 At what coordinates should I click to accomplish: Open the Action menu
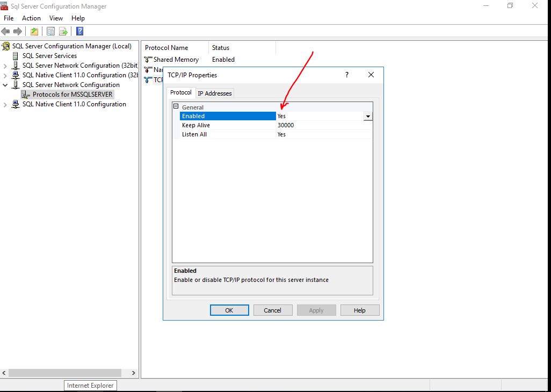[31, 18]
